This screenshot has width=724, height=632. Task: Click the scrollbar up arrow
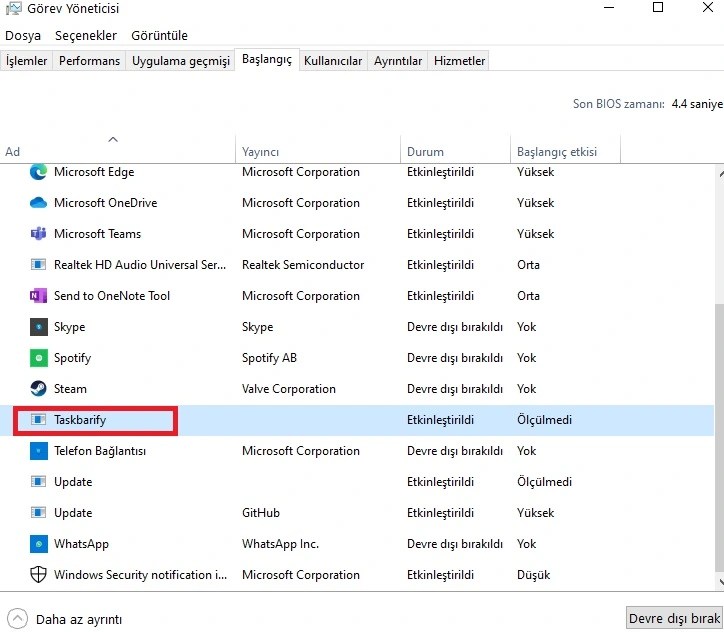[720, 174]
